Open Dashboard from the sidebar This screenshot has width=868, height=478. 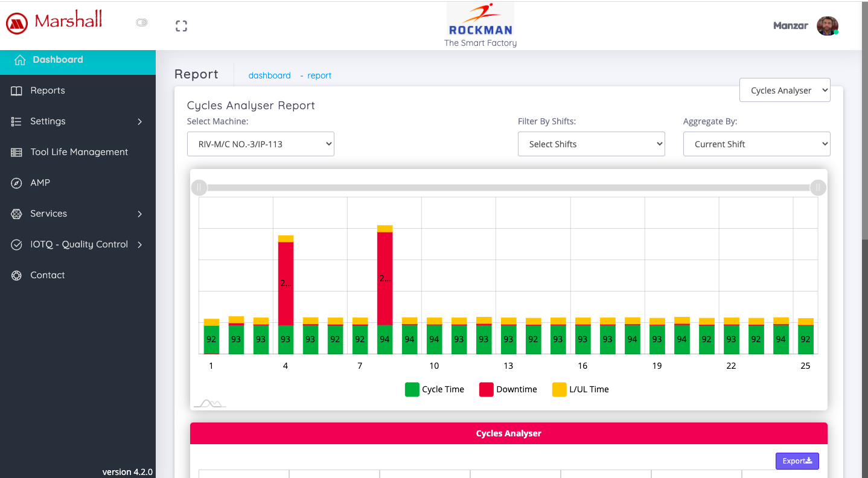[78, 60]
